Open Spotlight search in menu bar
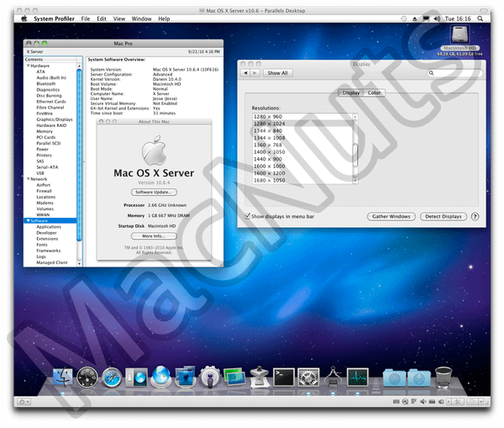504x428 pixels. pyautogui.click(x=480, y=18)
